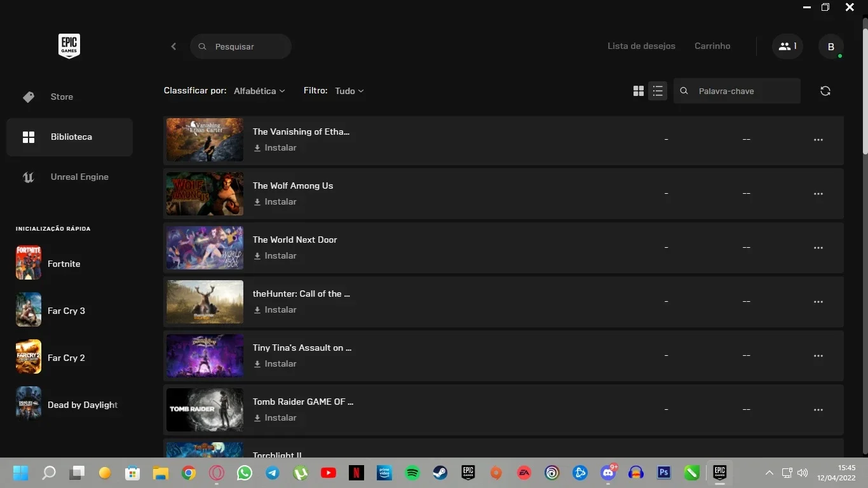
Task: Switch library to list view
Action: pos(658,91)
